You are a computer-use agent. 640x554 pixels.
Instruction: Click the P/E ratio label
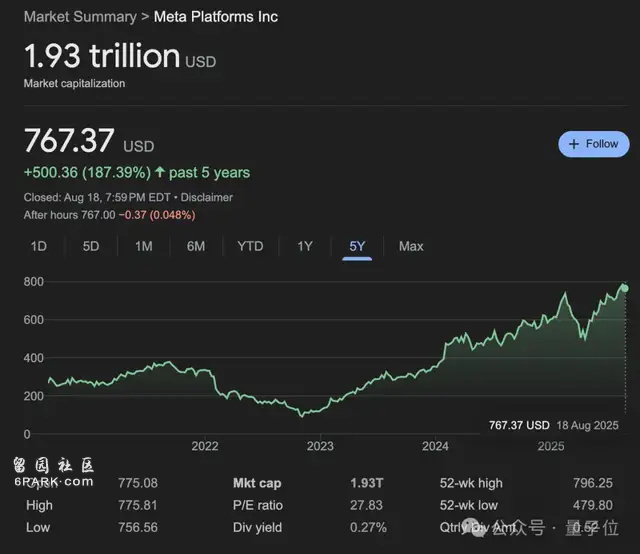[x=258, y=505]
